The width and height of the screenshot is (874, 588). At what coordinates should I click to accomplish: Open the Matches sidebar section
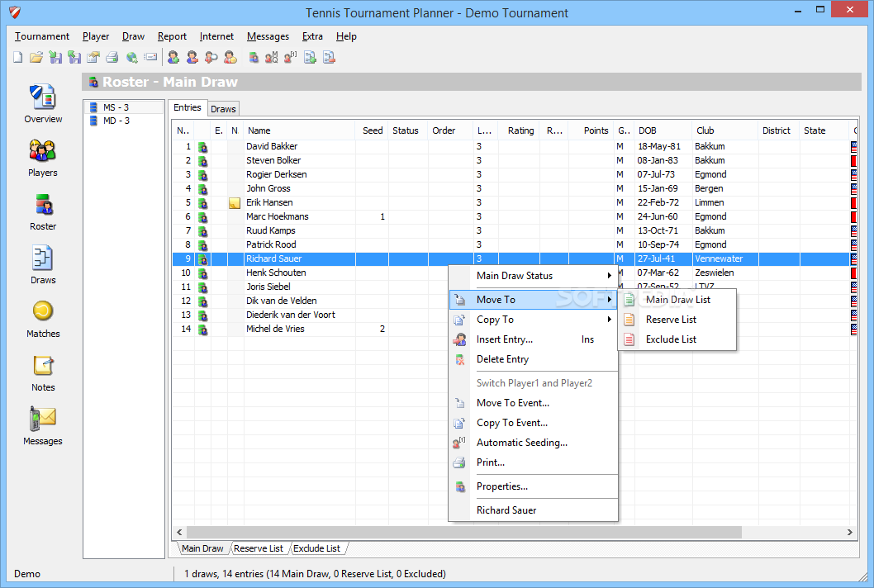pyautogui.click(x=43, y=319)
